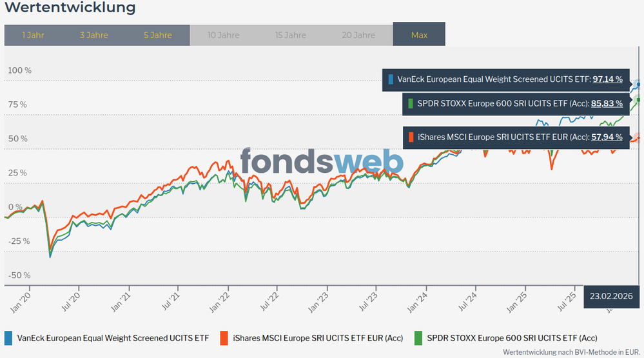Toggle the iShares MSCI Europe SRI legend entry
The width and height of the screenshot is (644, 358).
pos(312,338)
